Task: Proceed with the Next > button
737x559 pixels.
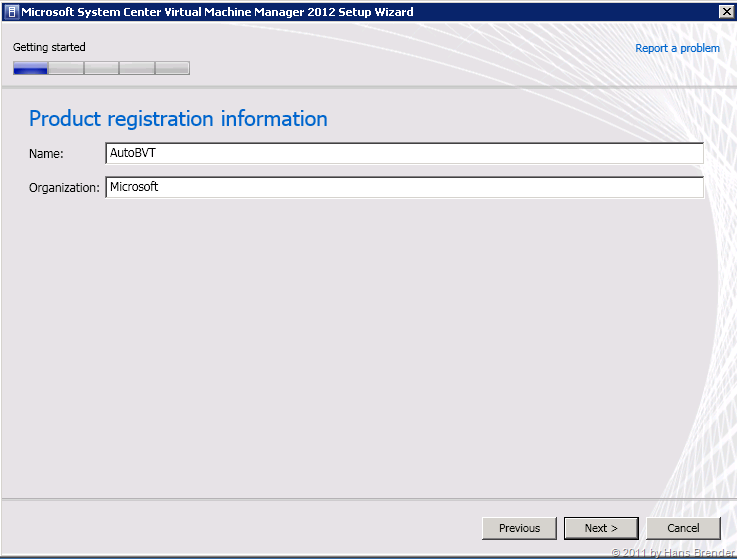Action: [601, 528]
